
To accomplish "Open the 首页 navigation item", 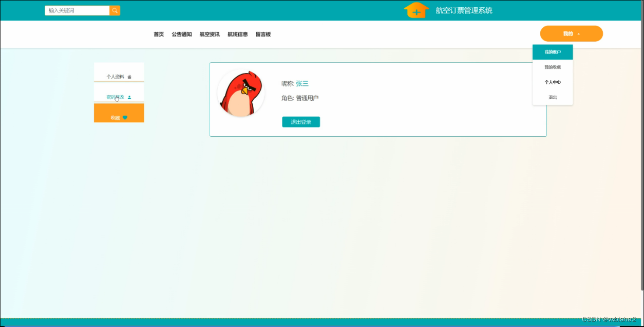I will (x=159, y=34).
